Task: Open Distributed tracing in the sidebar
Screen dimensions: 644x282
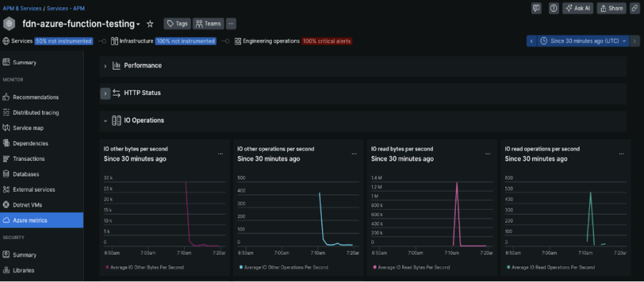Action: coord(36,112)
